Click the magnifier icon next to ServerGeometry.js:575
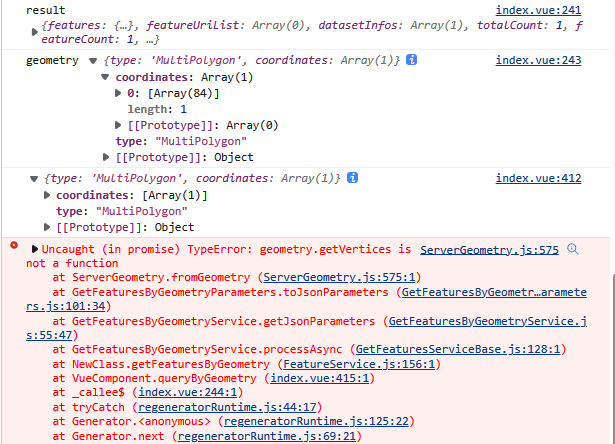This screenshot has height=444, width=615. click(x=573, y=249)
